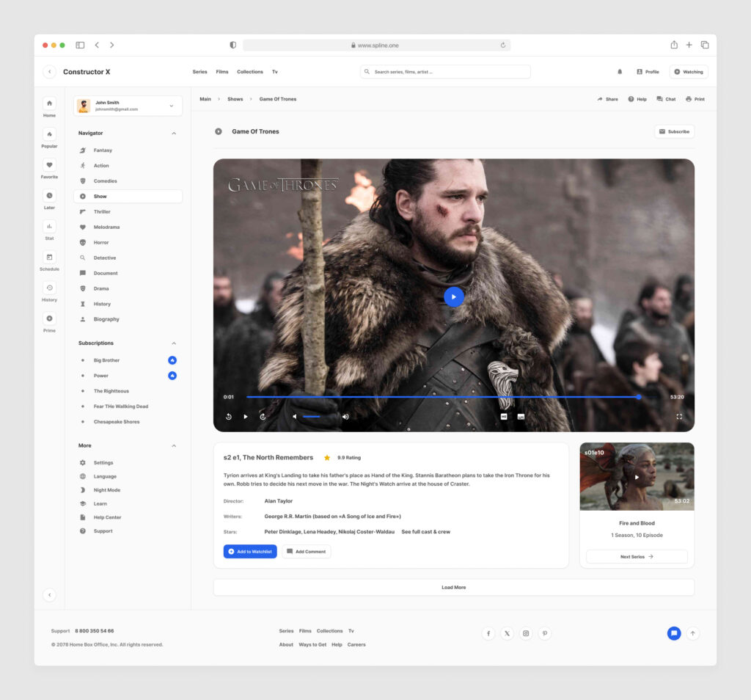Collapse the sidebar with bottom chevron
Screen dimensions: 751x700
coord(49,595)
